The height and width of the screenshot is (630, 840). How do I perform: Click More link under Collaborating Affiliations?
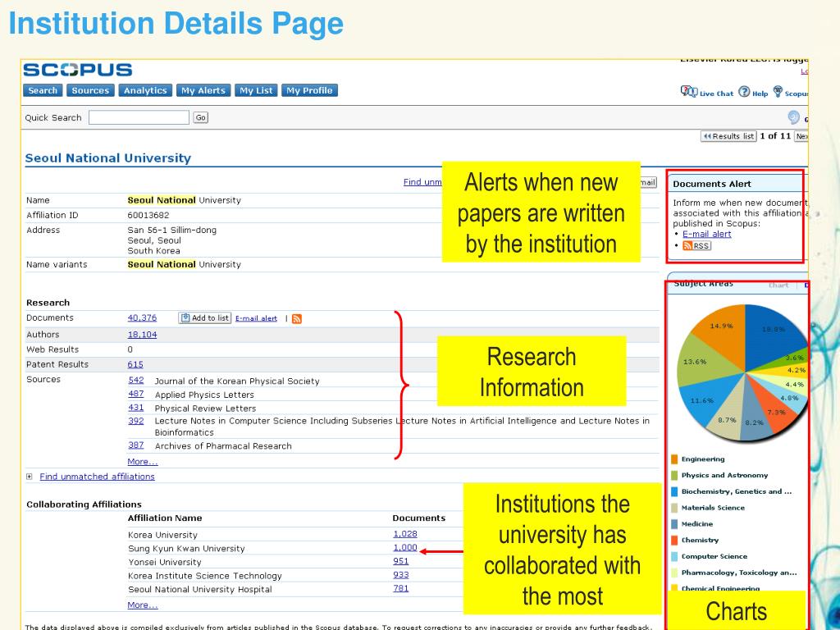click(143, 605)
